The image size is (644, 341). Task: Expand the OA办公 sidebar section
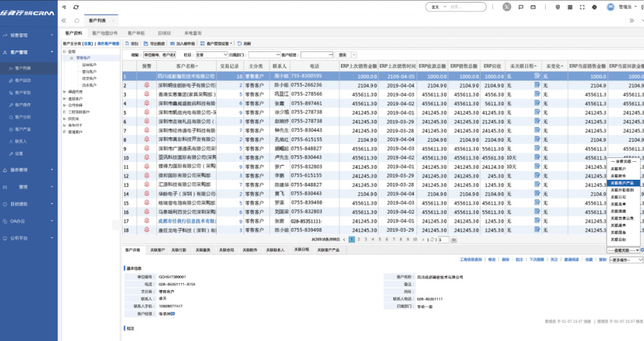point(28,221)
